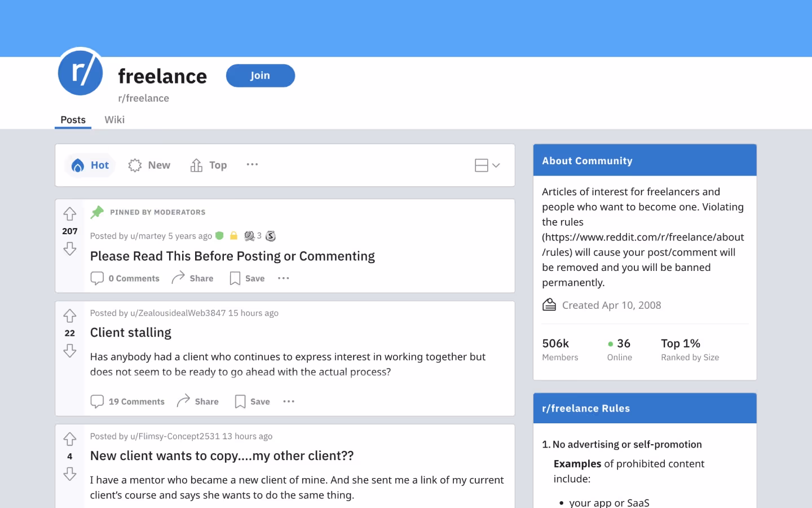The width and height of the screenshot is (812, 508).
Task: Open u/martey user profile
Action: coord(148,236)
